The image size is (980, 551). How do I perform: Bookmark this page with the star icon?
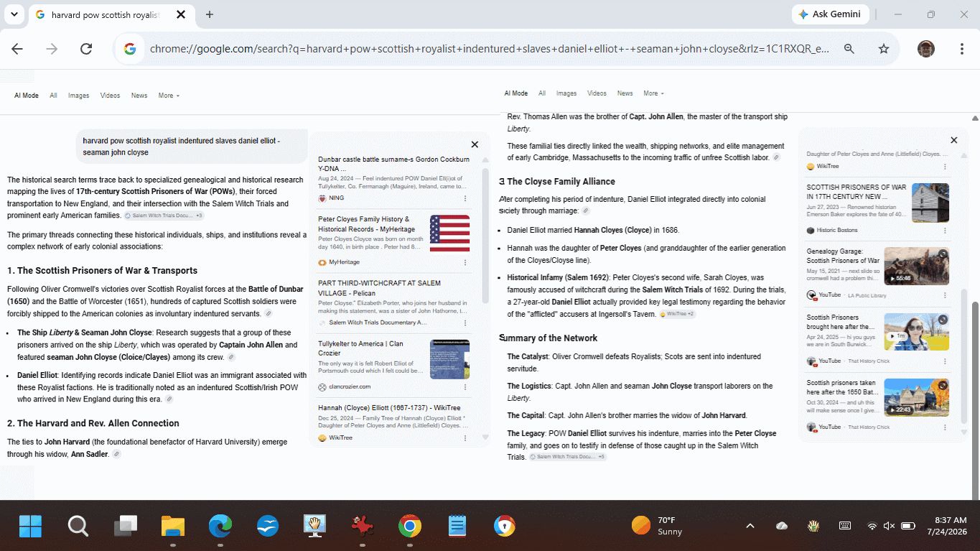click(x=884, y=49)
